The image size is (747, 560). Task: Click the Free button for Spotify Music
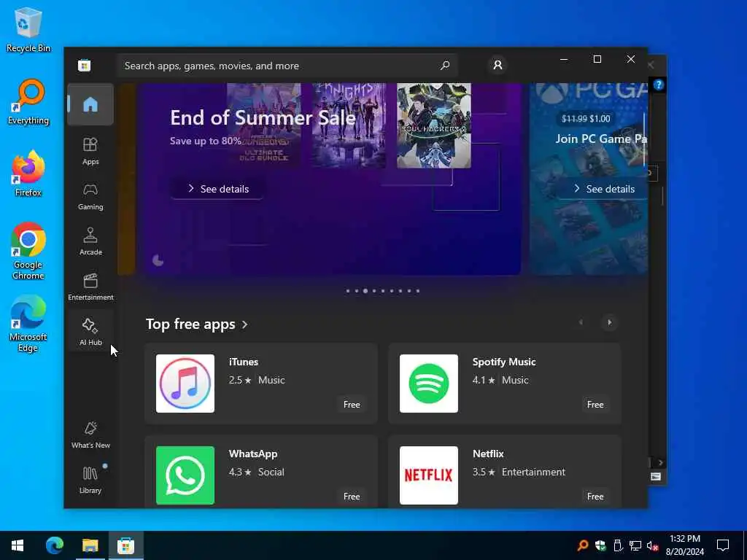click(595, 404)
